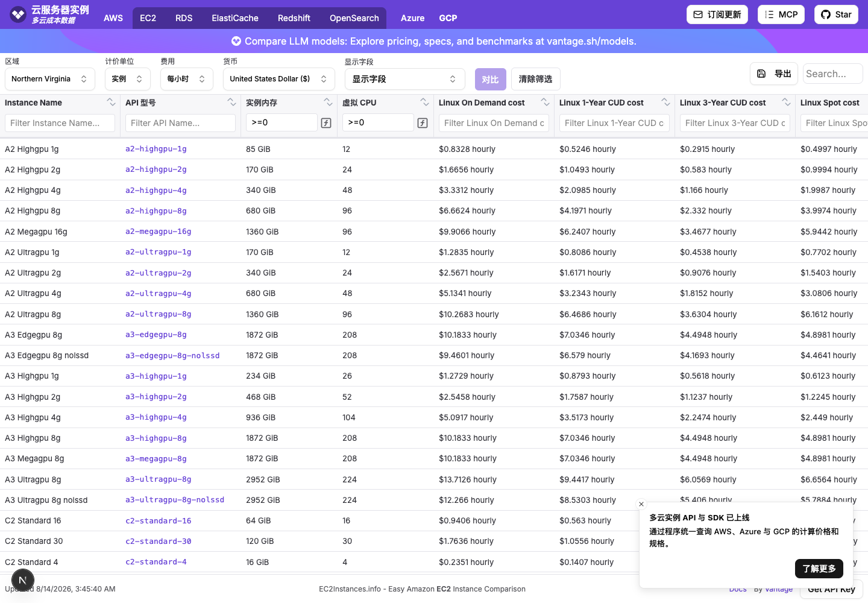Click the envelope subscribe-updates icon

coord(698,14)
